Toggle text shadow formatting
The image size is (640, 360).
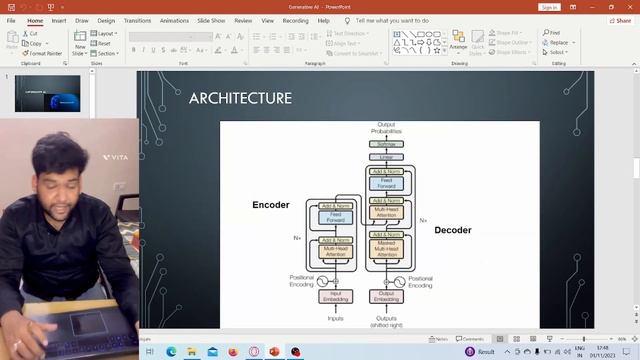pos(163,50)
